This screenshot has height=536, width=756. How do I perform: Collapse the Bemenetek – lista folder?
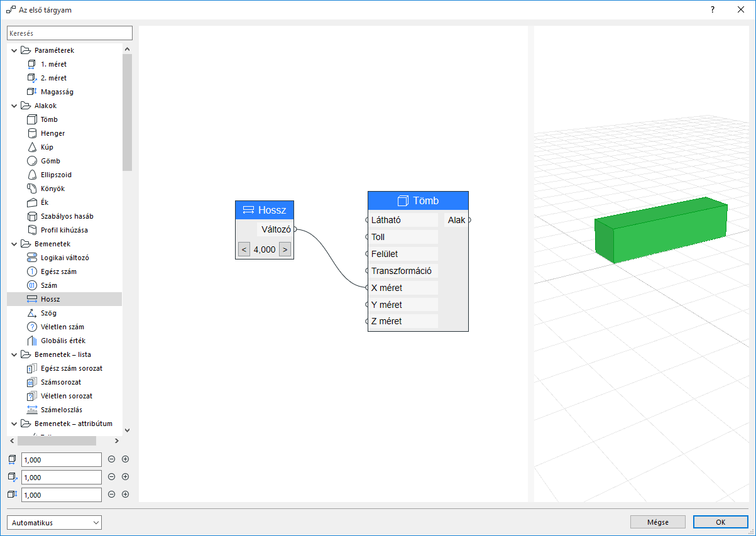point(14,354)
